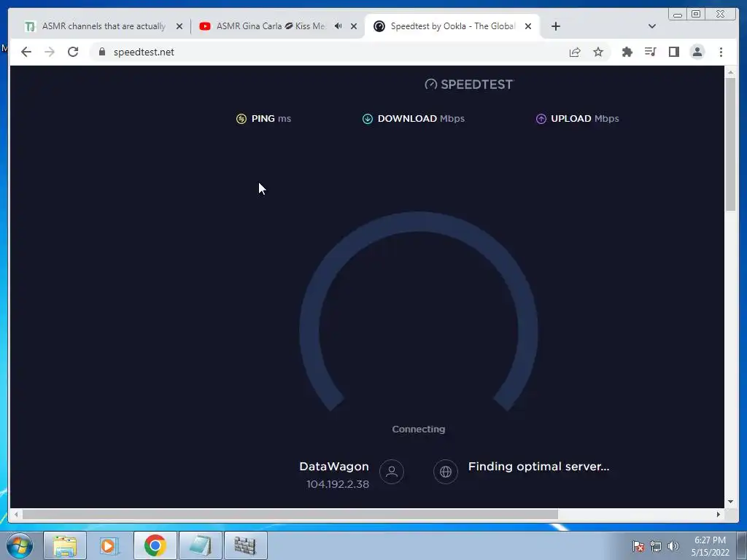Click the Chrome taskbar icon

coord(155,545)
